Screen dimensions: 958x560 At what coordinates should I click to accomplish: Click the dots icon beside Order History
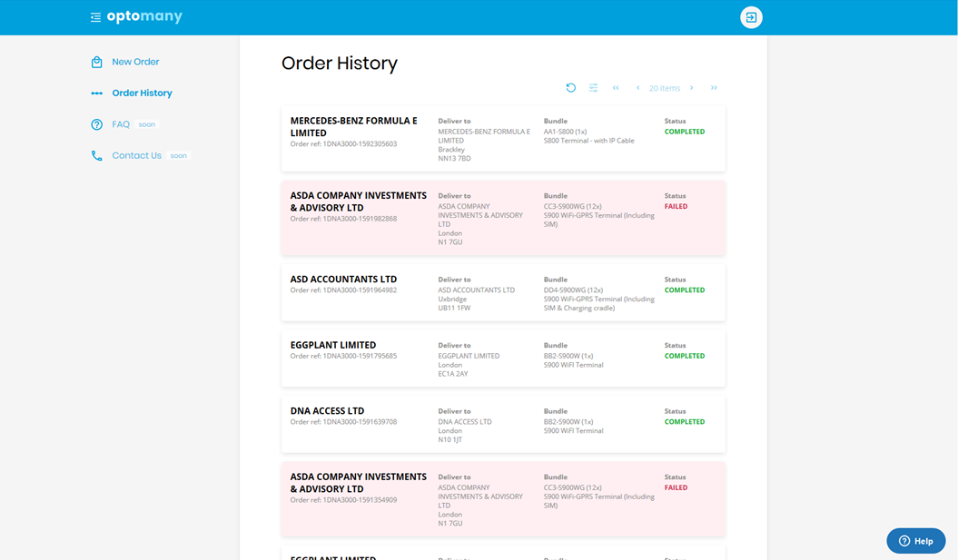click(96, 93)
